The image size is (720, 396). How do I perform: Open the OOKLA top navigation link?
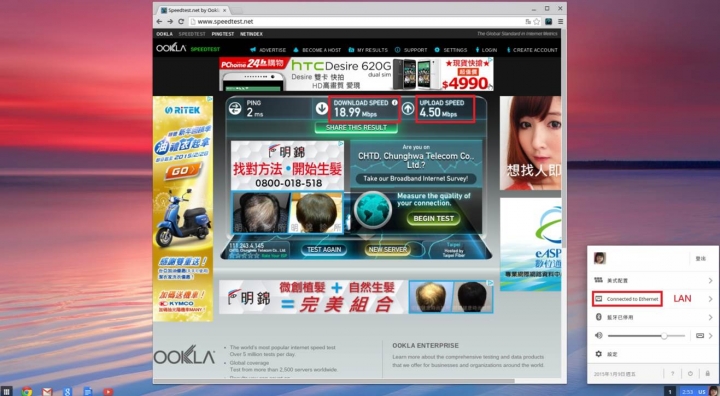(x=164, y=34)
